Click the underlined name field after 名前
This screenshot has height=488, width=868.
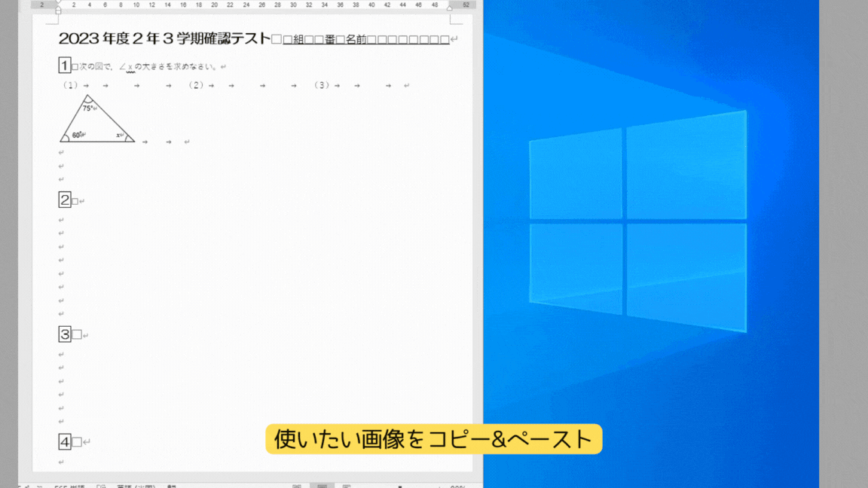coord(408,40)
